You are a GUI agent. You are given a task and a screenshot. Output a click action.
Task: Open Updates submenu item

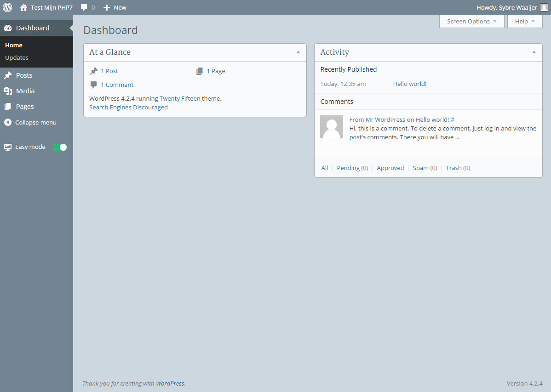pyautogui.click(x=17, y=57)
